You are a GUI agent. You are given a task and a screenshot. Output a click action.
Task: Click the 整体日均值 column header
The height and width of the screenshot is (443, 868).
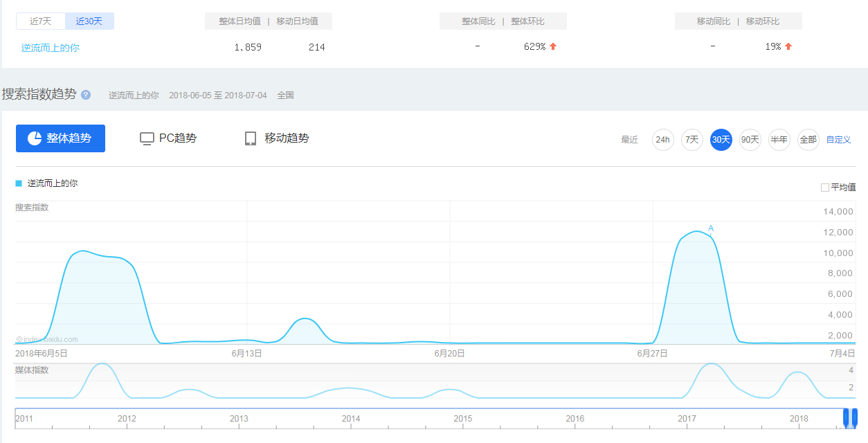coord(240,21)
